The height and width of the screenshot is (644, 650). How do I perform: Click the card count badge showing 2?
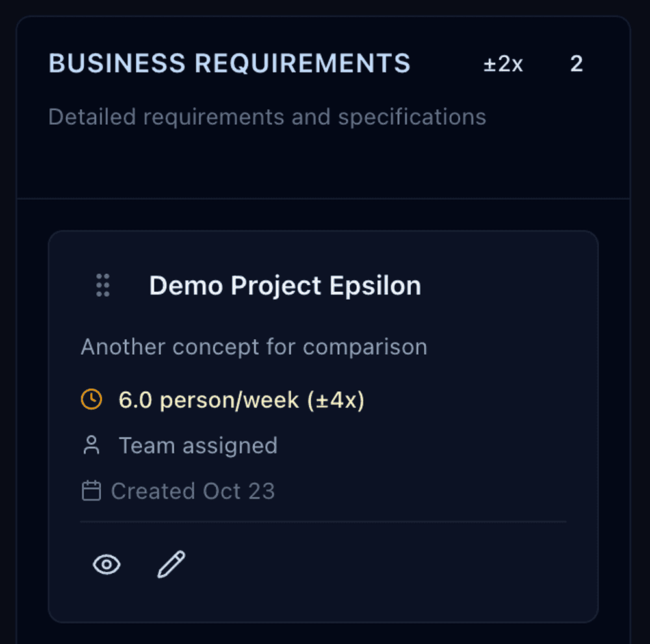[x=577, y=63]
